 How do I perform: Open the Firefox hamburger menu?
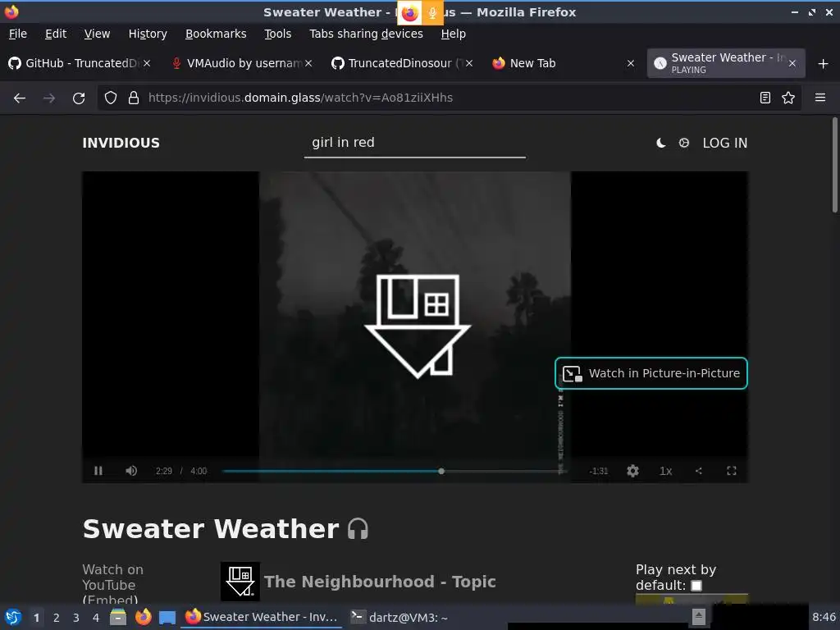pos(820,98)
